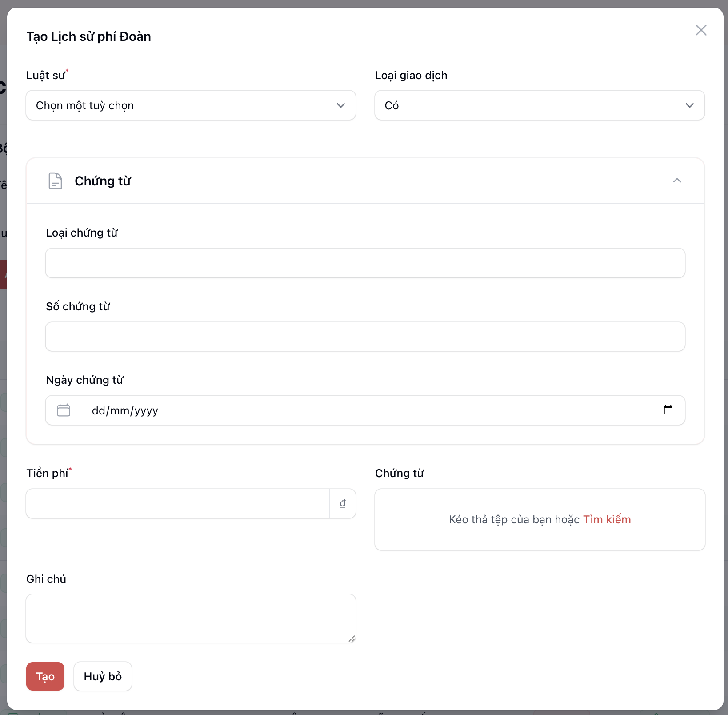Focus the Tiền phí amount field
The height and width of the screenshot is (715, 728).
click(178, 504)
